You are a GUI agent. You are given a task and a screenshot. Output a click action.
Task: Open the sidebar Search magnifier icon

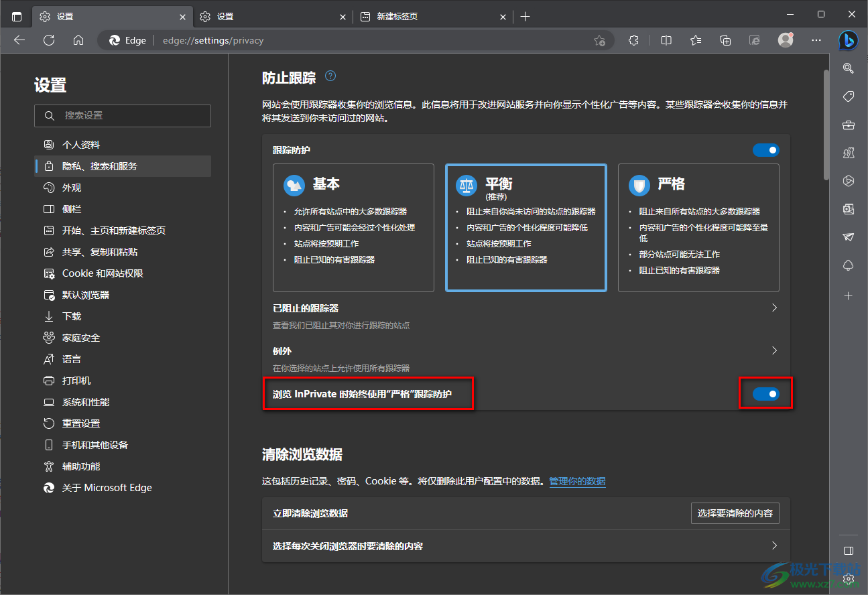coord(848,68)
